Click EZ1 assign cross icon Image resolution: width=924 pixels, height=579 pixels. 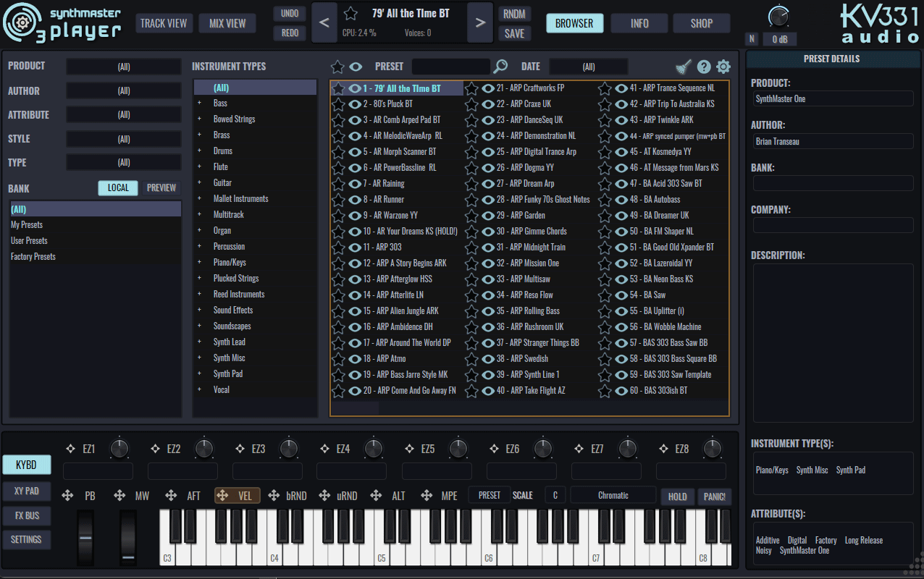click(x=70, y=449)
